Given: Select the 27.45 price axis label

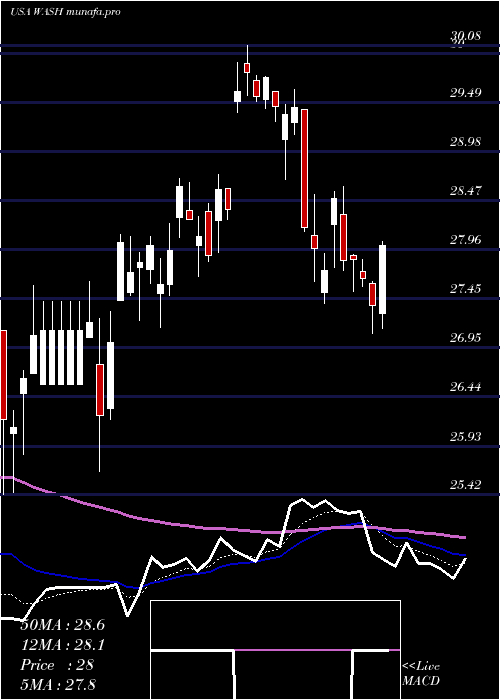Looking at the screenshot, I should click(466, 289).
